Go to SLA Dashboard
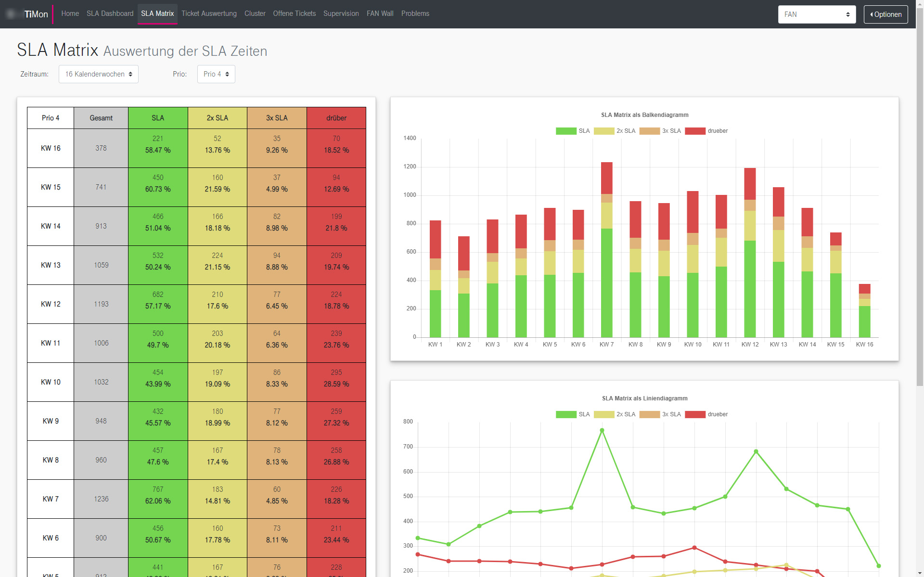 tap(110, 13)
